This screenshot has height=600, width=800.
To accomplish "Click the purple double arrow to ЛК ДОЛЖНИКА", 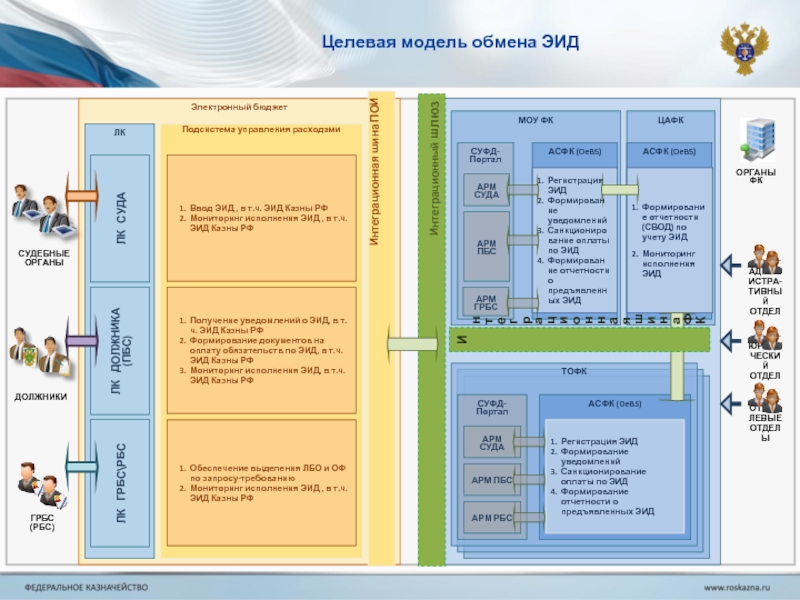I will tap(82, 340).
